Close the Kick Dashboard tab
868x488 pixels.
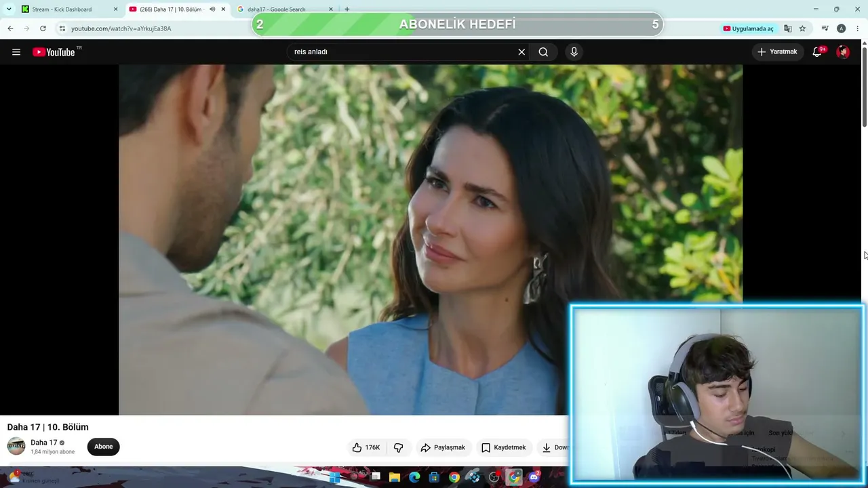pos(115,9)
